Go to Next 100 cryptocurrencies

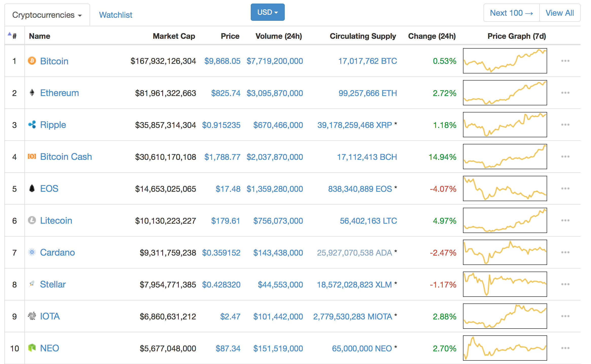511,13
